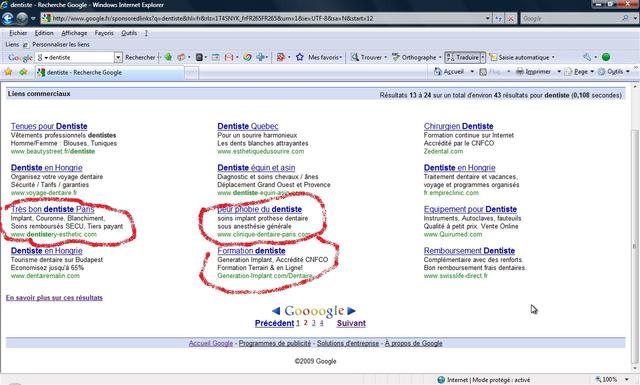Open the Imprimer dropdown arrow
640x385 pixels.
coord(559,72)
